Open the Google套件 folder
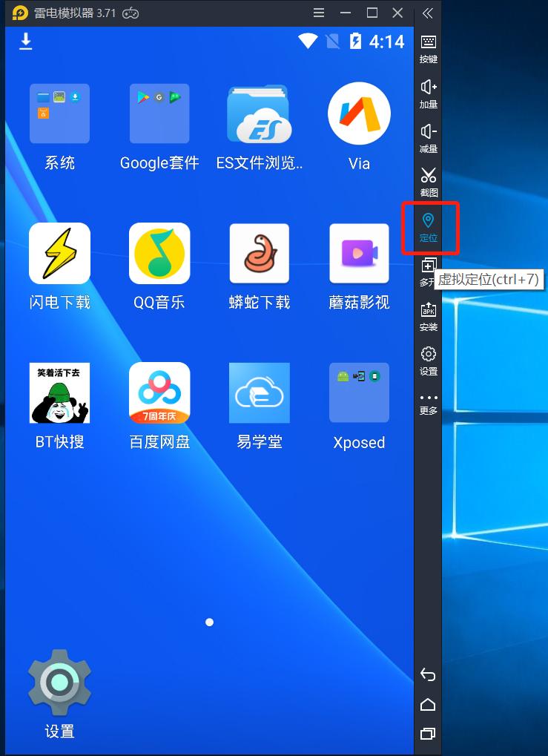Viewport: 548px width, 756px height. (159, 114)
